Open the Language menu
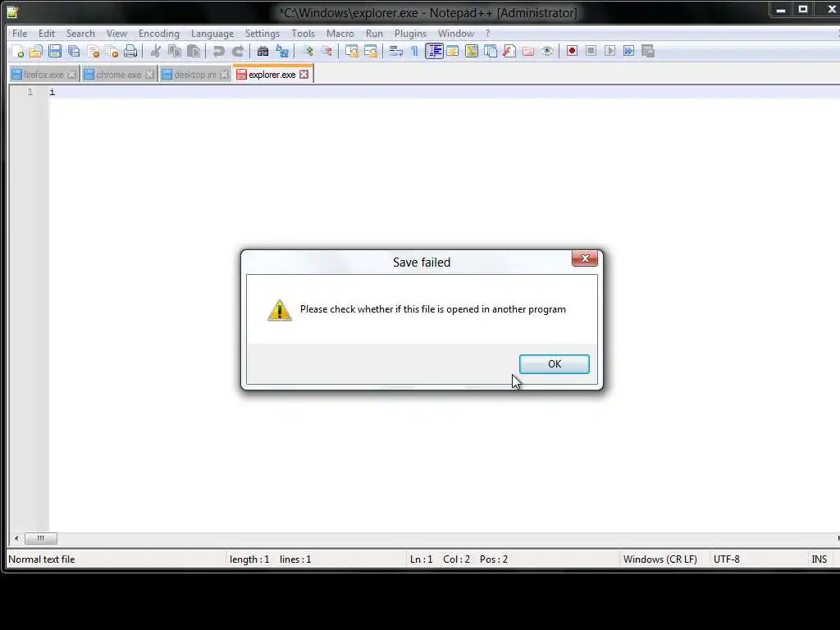Image resolution: width=840 pixels, height=630 pixels. click(x=212, y=33)
